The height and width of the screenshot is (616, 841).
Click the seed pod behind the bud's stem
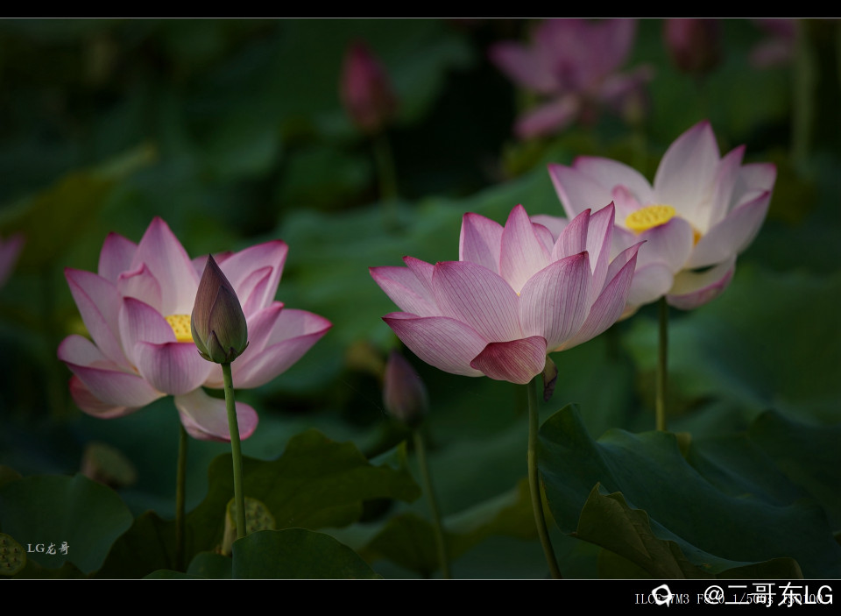click(x=255, y=517)
